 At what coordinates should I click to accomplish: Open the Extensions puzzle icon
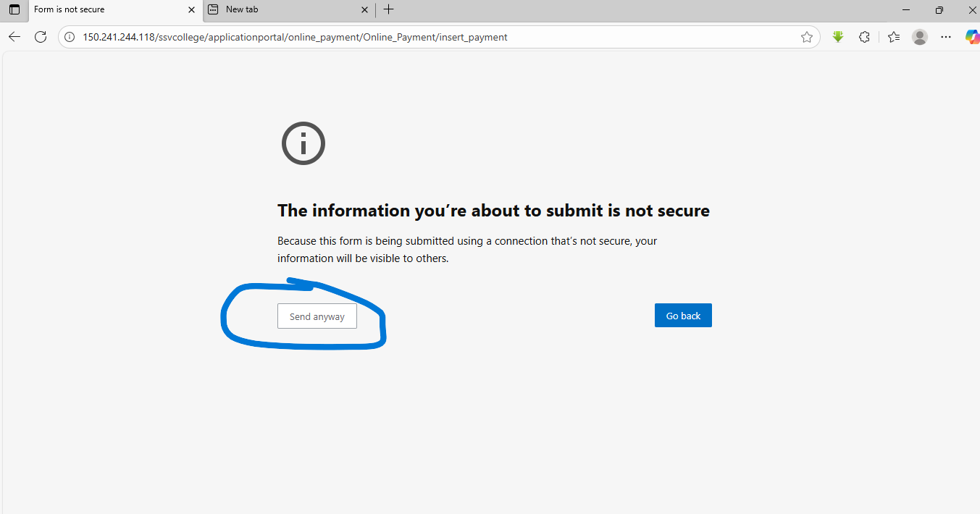[864, 37]
